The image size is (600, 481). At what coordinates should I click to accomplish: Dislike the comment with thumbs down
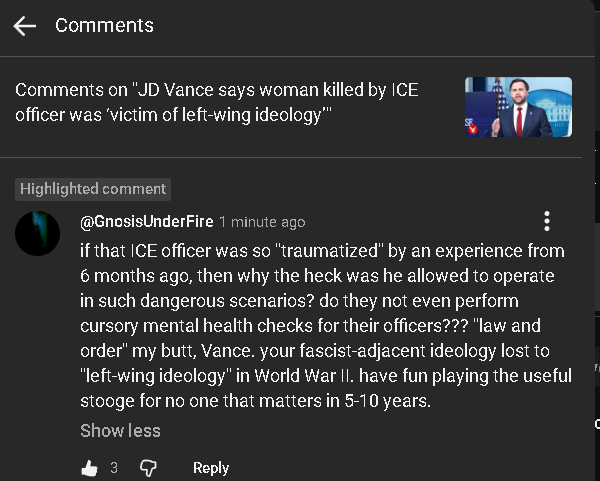tap(148, 468)
